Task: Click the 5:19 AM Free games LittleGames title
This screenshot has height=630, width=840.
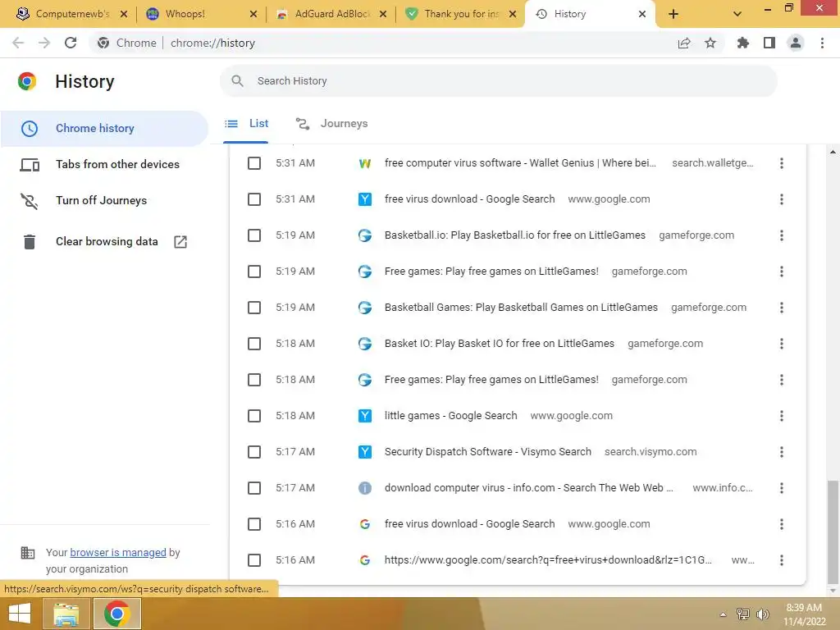Action: coord(491,272)
